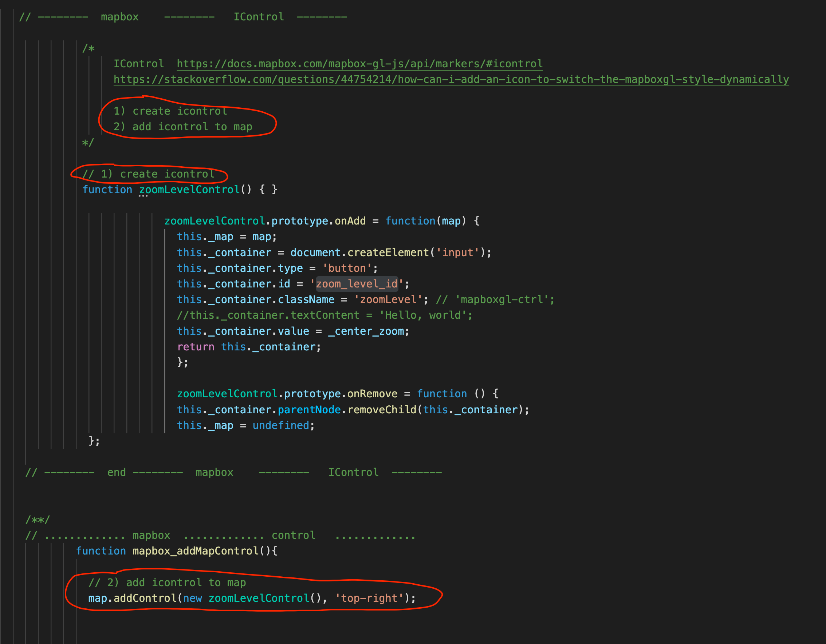Click the mapbox_addMapControl function name
Viewport: 826px width, 644px height.
click(x=195, y=550)
